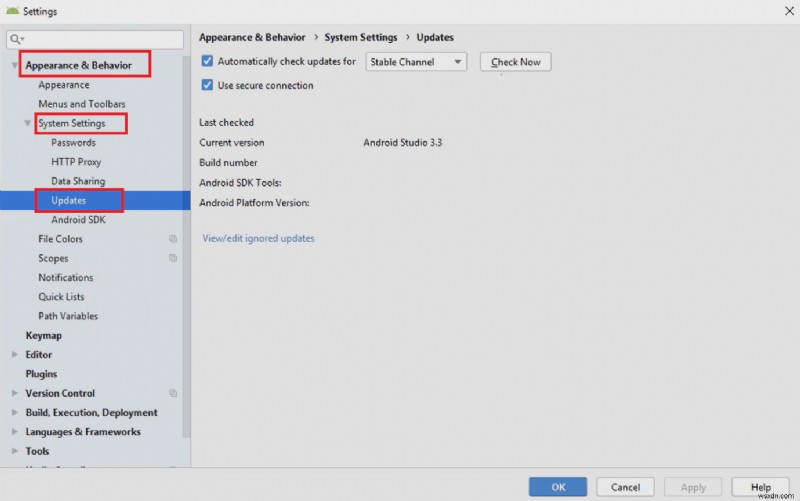
Task: Expand the Build, Execution, Deployment arrow
Action: coord(15,412)
